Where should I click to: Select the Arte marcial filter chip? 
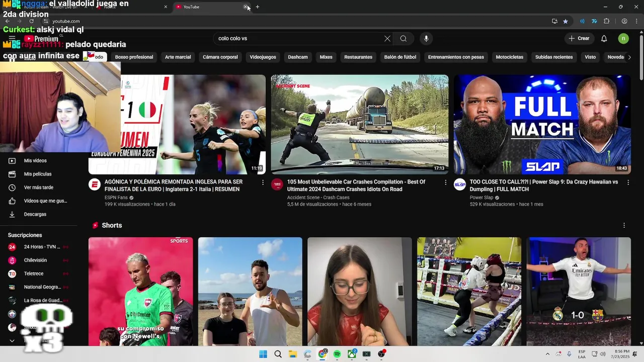tap(178, 57)
